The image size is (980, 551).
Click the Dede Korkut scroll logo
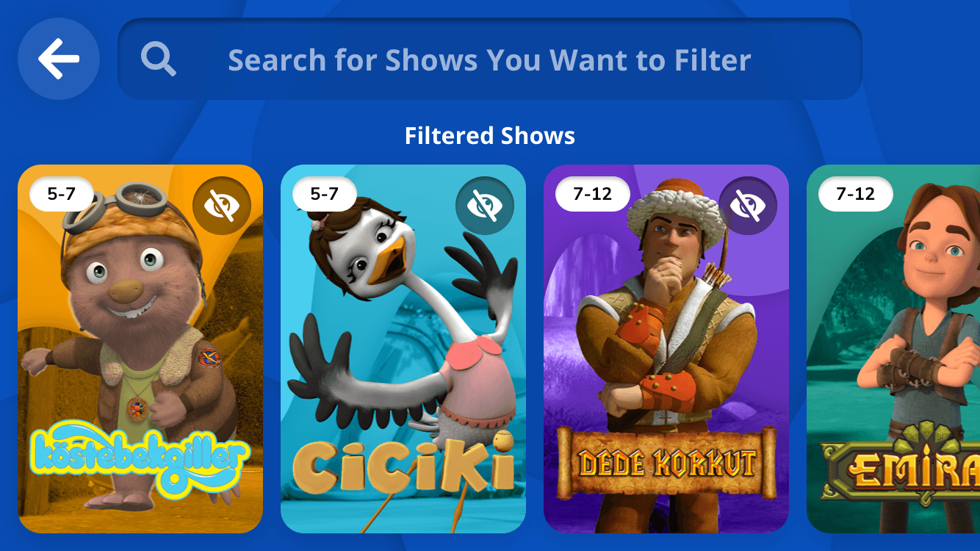coord(666,461)
